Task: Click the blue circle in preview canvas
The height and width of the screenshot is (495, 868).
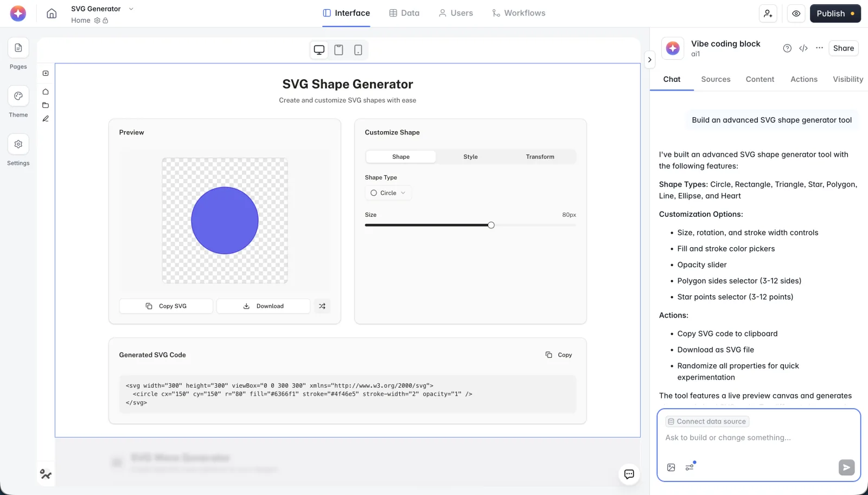Action: [225, 221]
